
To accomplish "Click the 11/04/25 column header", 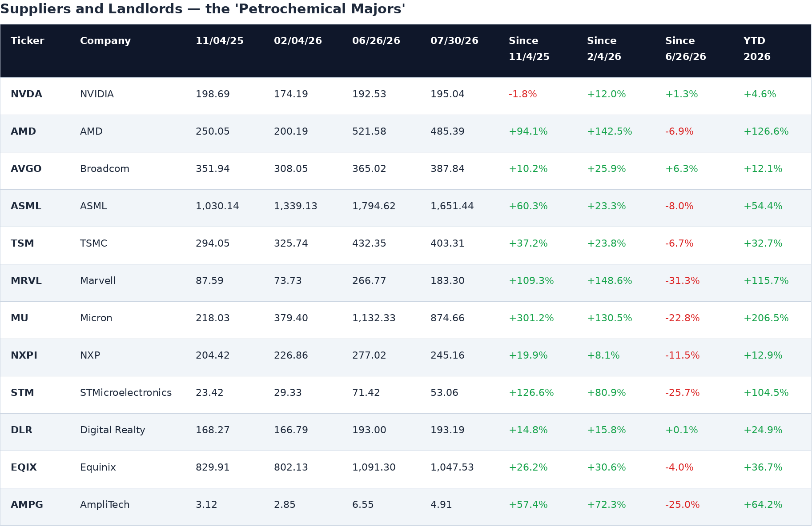I will click(220, 41).
